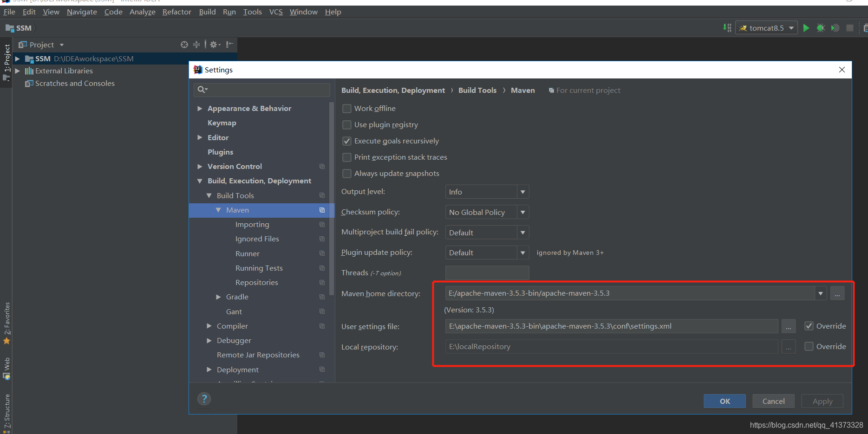Collapse all in the Project panel
This screenshot has height=434, width=868.
(x=196, y=45)
